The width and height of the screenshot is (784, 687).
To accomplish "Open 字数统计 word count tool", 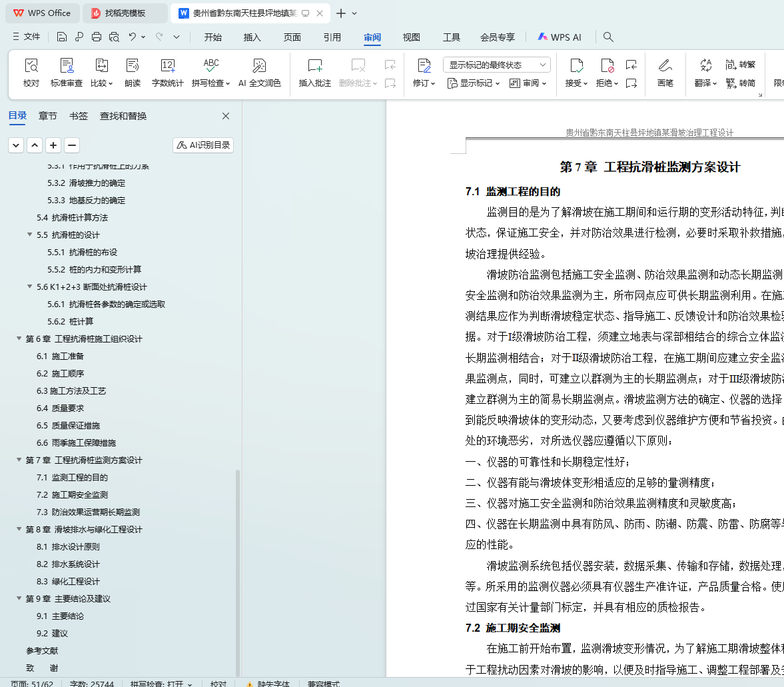I will [167, 66].
